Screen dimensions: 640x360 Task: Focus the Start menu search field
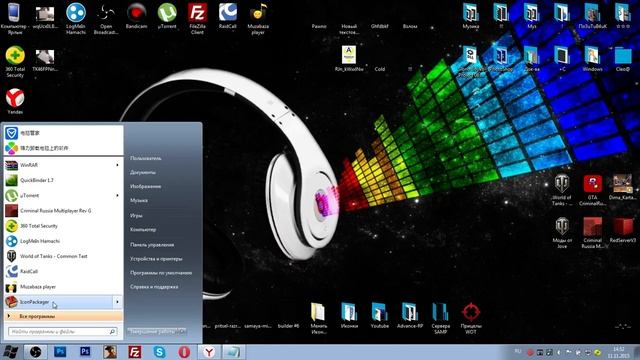click(63, 332)
